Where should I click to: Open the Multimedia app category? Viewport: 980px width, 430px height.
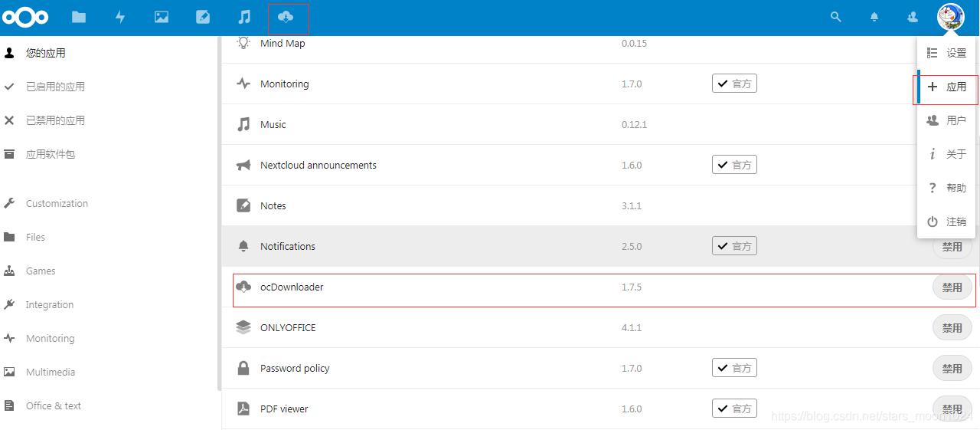click(51, 372)
